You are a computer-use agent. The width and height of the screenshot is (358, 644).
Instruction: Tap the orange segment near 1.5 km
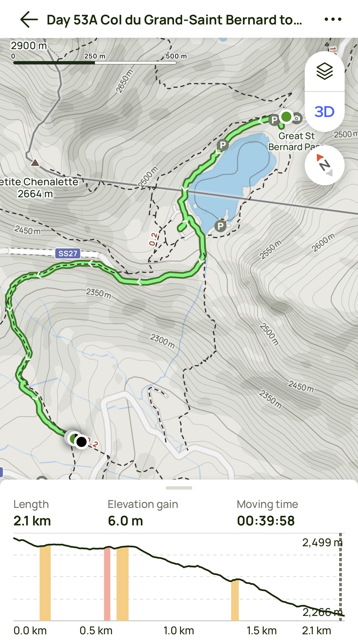point(235,600)
